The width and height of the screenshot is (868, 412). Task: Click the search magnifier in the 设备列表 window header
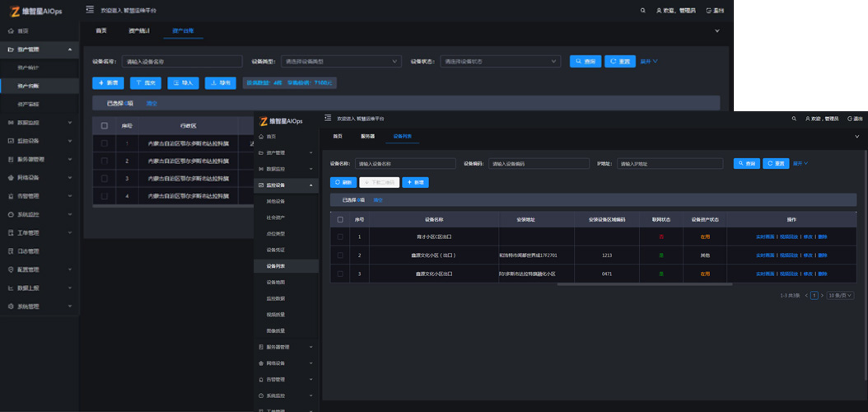click(x=794, y=119)
